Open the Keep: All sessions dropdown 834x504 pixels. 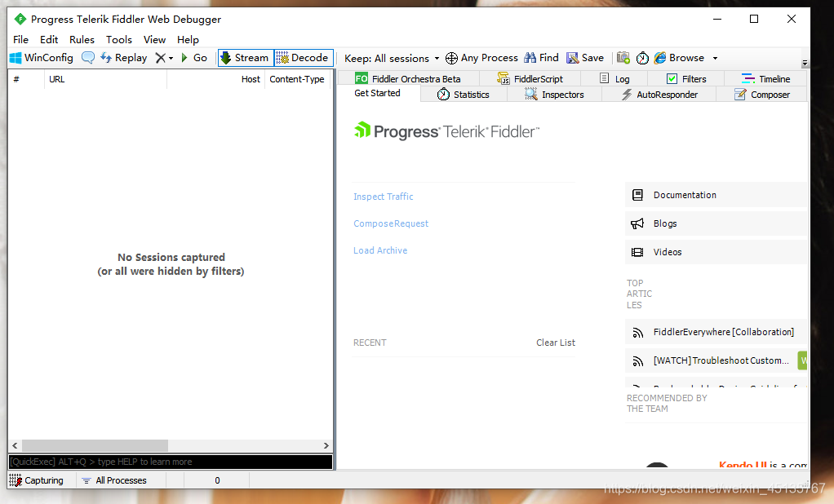pyautogui.click(x=392, y=58)
